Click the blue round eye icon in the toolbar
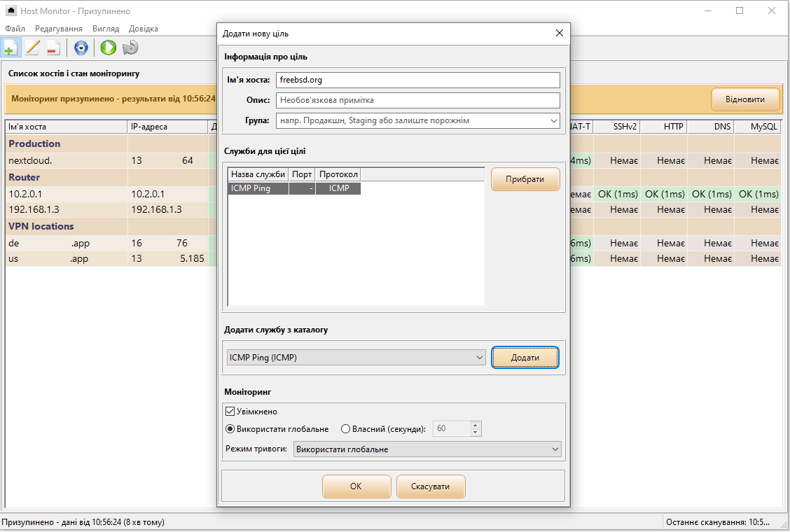 click(x=81, y=48)
